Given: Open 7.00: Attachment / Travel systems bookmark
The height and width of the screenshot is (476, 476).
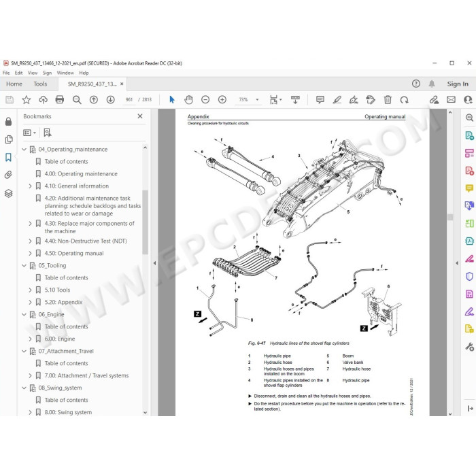Looking at the screenshot, I should (x=86, y=375).
